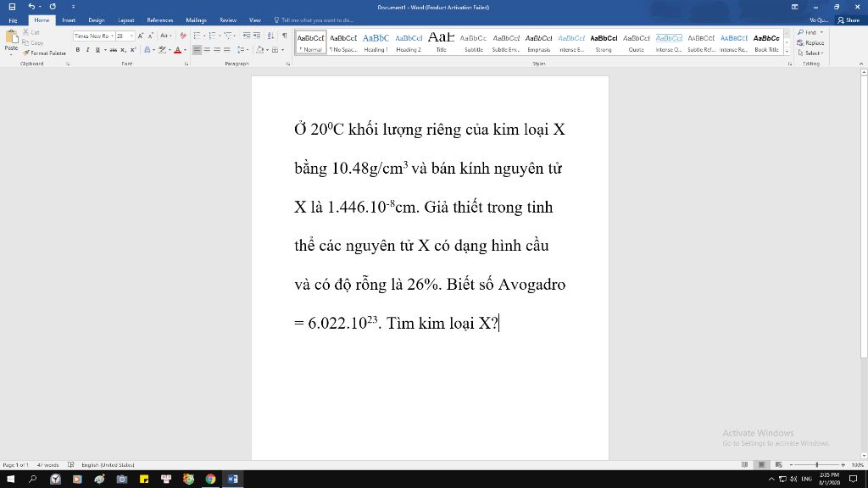Click the Copy button
The width and height of the screenshot is (868, 488).
click(x=33, y=42)
